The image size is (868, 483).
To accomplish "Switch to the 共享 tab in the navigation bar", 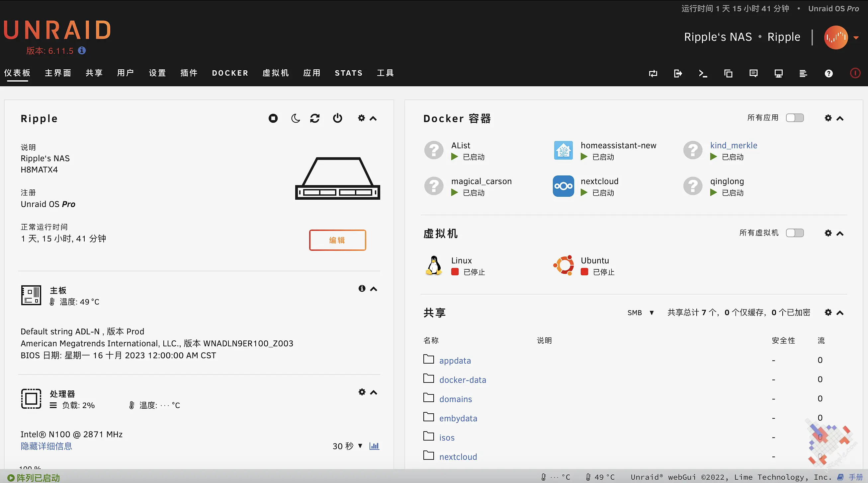I will [x=94, y=73].
